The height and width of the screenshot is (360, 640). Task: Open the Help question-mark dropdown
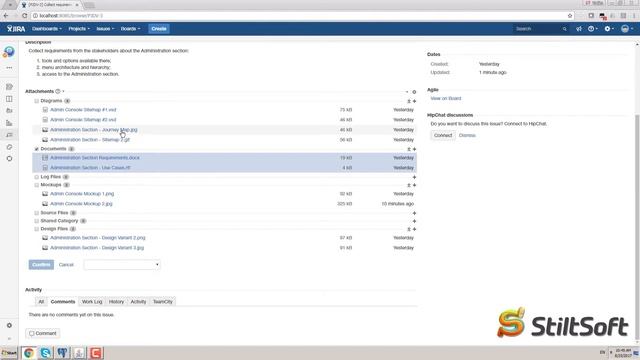tap(593, 29)
